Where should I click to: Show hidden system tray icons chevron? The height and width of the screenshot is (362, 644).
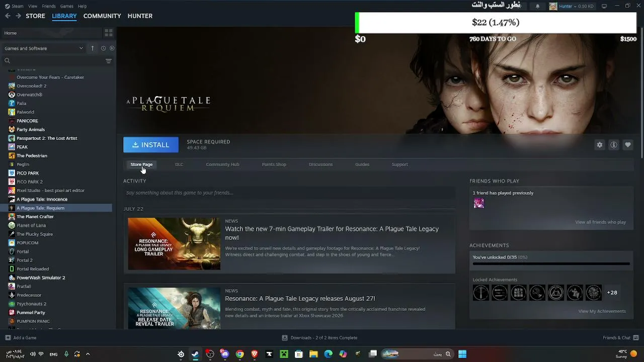pyautogui.click(x=88, y=354)
